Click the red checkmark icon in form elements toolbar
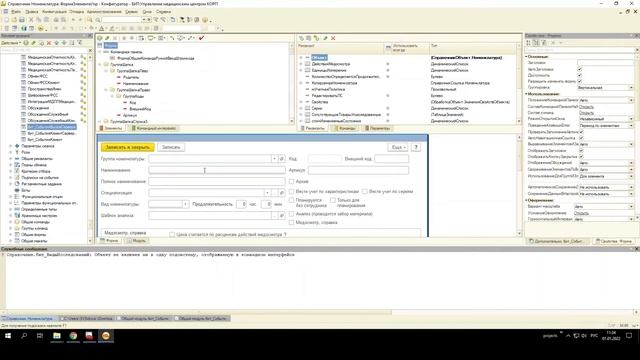This screenshot has width=640, height=360. pyautogui.click(x=201, y=38)
